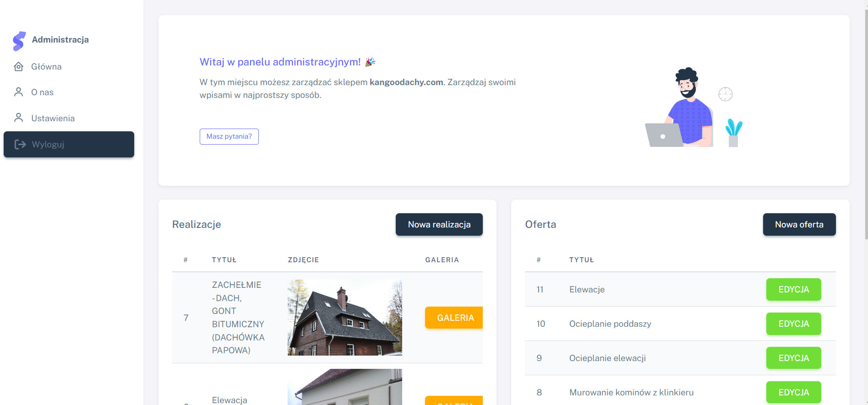The image size is (868, 405).
Task: Click the Witaj w panelu administracyjnym! heading
Action: tap(280, 62)
